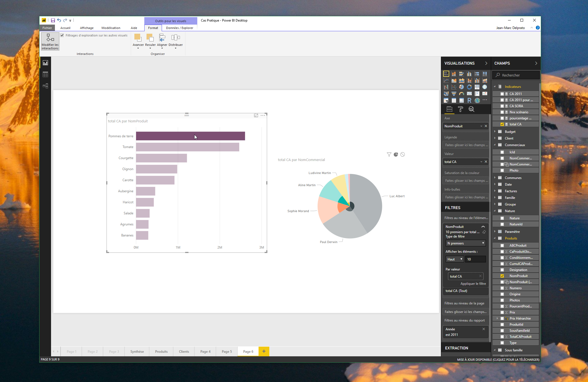Check the Origine field
Viewport: 588px width, 382px height.
coord(502,294)
